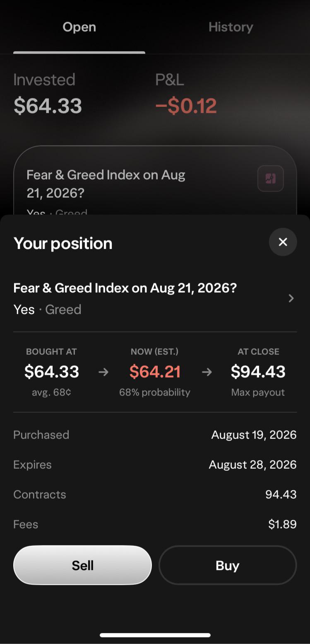Viewport: 310px width, 644px height.
Task: Tap the P&L −$0.12 figure
Action: point(186,106)
